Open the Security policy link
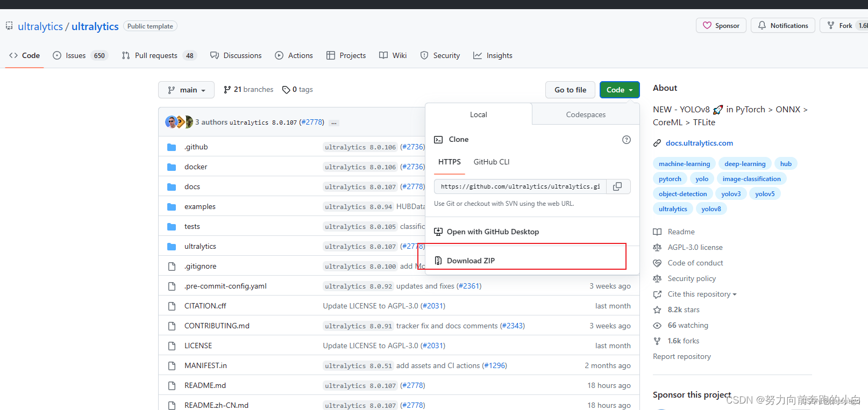This screenshot has width=868, height=410. (692, 278)
